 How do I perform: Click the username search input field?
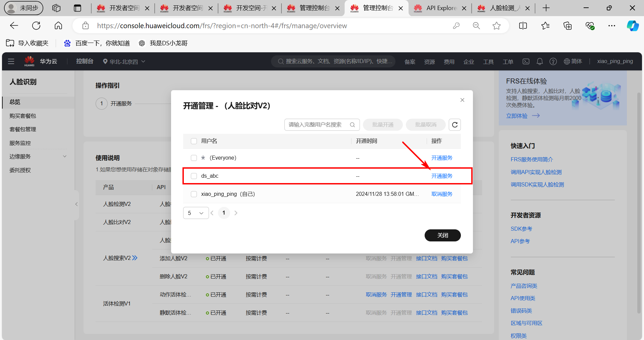click(317, 125)
